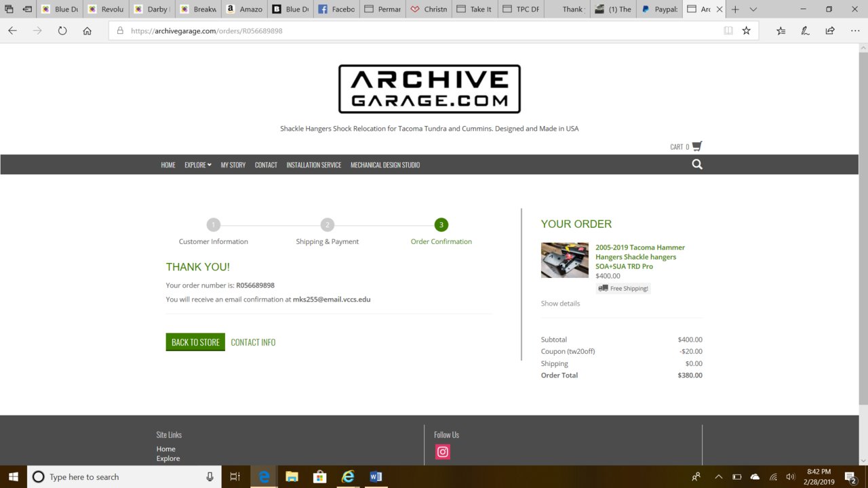Switch to the Paypal tab

[658, 9]
